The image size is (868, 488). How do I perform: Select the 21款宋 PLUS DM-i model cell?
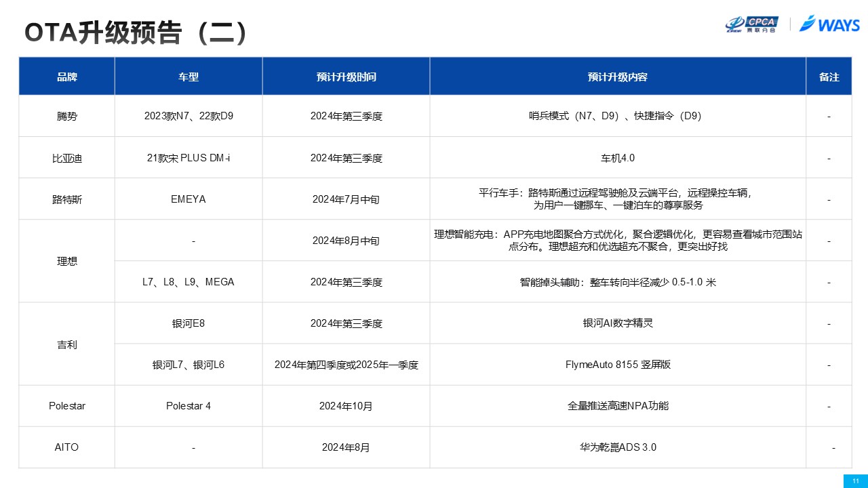[189, 158]
